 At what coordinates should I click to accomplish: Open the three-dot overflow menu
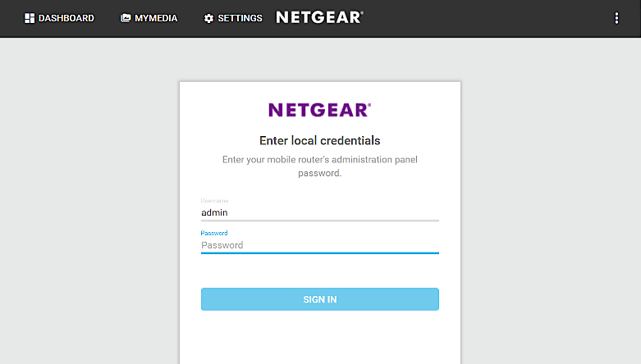(616, 18)
